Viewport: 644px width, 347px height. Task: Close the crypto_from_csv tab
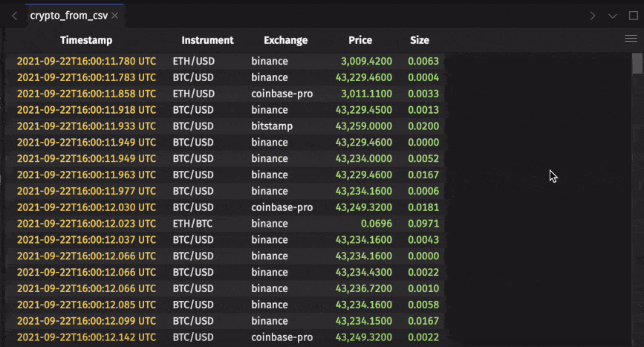[114, 16]
